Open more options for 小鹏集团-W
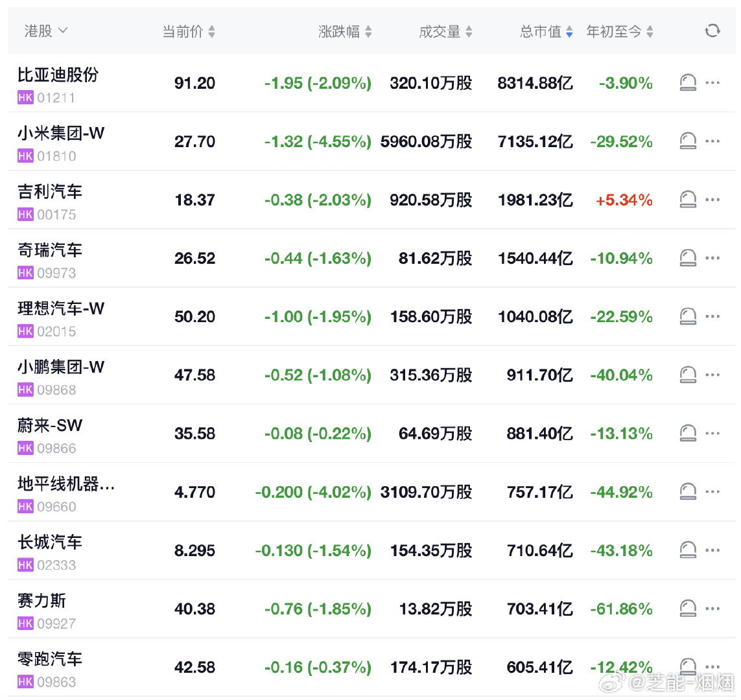 (712, 375)
